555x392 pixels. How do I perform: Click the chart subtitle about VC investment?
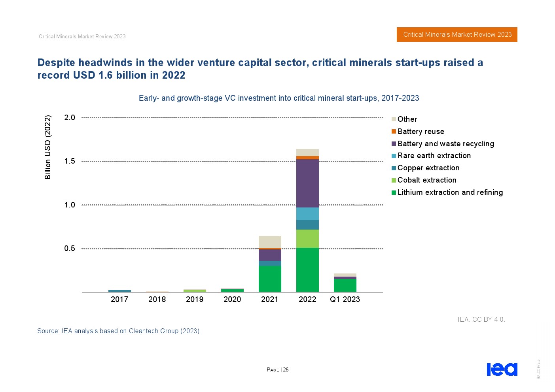[278, 98]
